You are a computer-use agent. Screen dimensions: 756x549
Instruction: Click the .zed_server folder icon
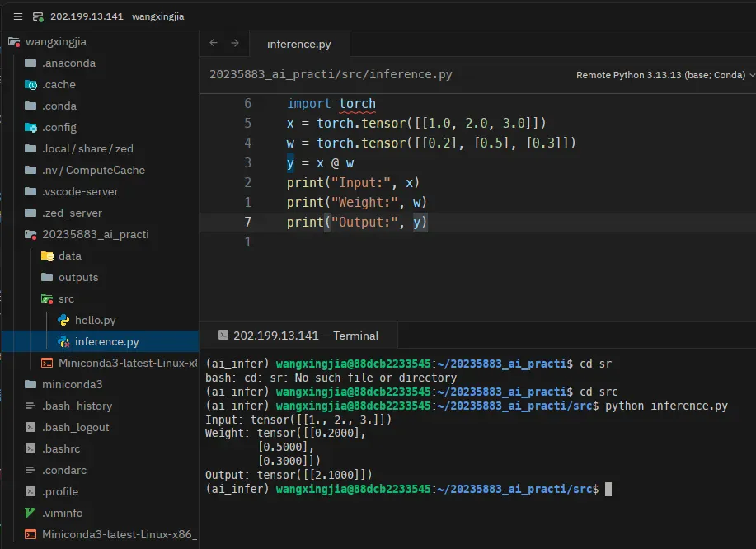point(31,213)
